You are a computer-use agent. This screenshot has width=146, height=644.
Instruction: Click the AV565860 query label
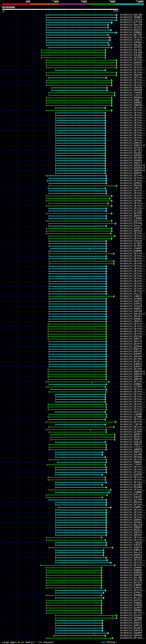click(8, 8)
